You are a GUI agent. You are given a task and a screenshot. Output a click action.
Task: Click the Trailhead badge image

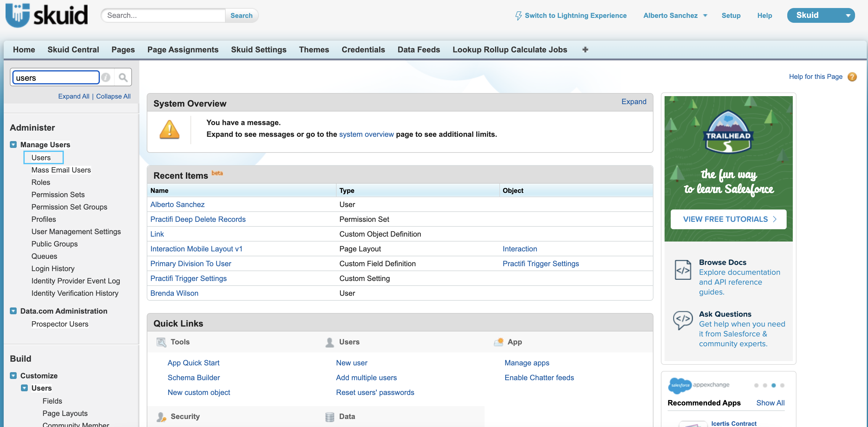728,132
